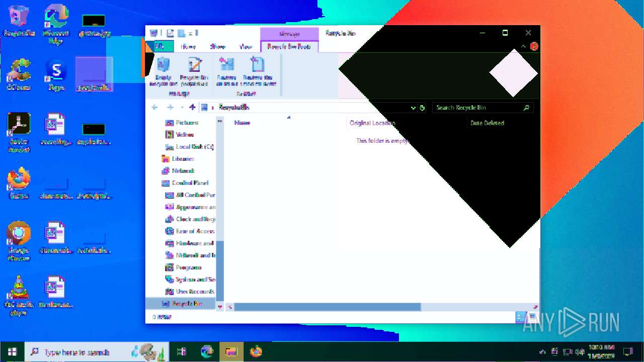Select the Recycle Bin Tools tab
Image resolution: width=644 pixels, height=362 pixels.
(289, 46)
